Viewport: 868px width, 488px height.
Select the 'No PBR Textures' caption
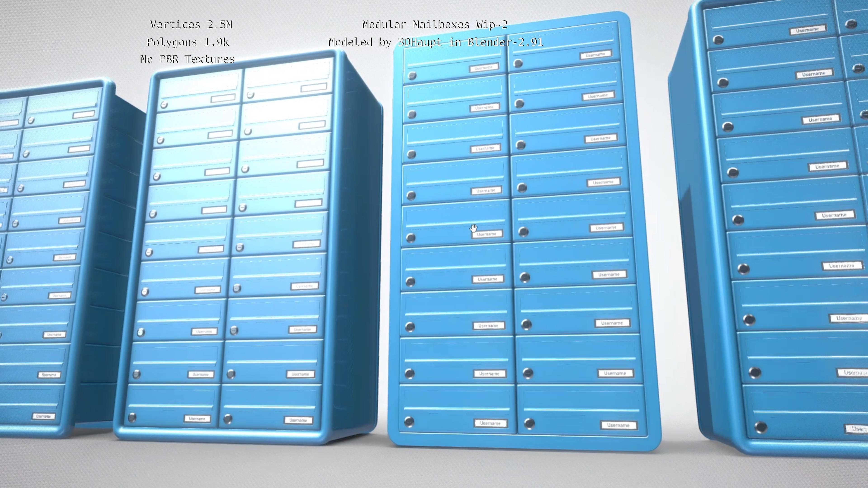coord(187,59)
